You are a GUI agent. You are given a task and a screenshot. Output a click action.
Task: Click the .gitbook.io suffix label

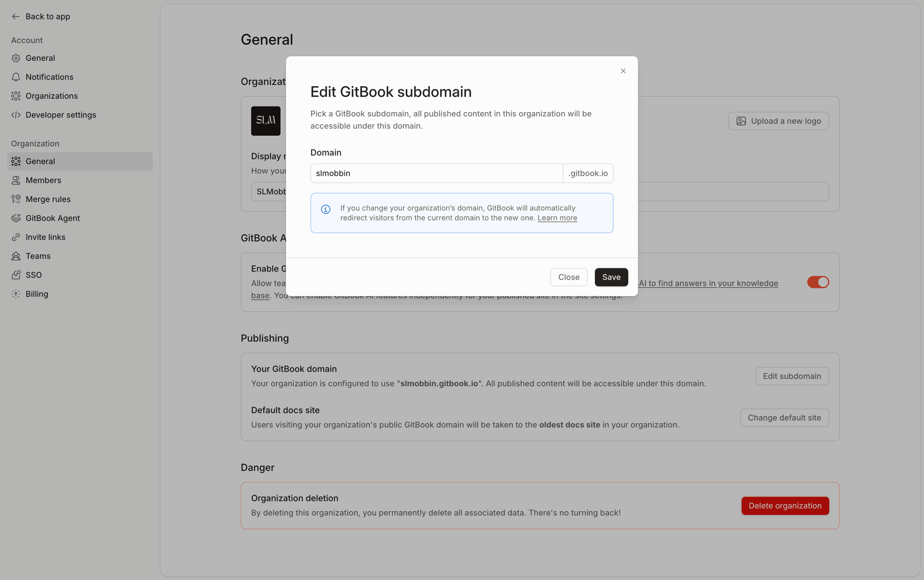(x=588, y=173)
